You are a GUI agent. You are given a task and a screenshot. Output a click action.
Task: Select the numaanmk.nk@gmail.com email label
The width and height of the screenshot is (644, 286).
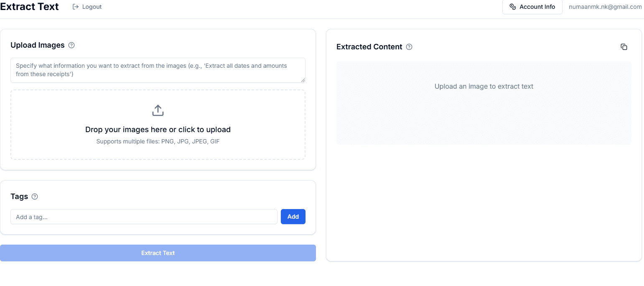(605, 7)
